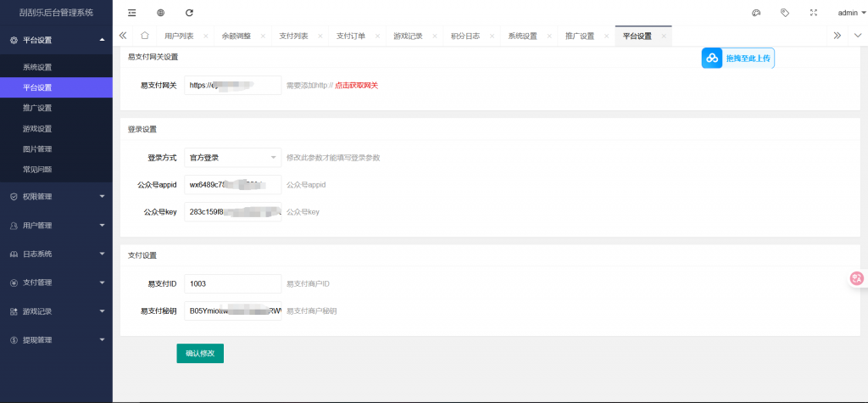
Task: Click the 拖拽至此上传 cloud upload button
Action: click(x=738, y=59)
